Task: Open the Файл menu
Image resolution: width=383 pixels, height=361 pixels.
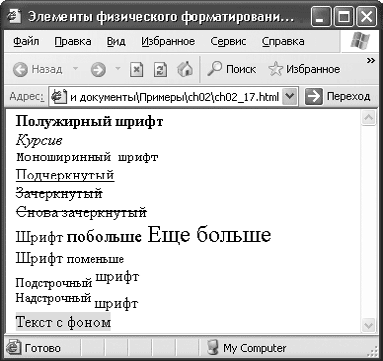Action: 26,41
